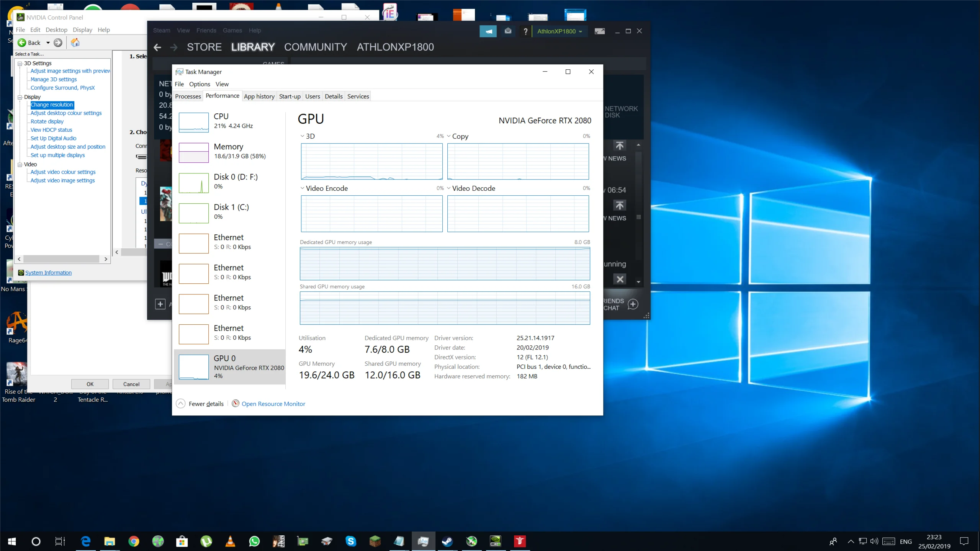Click the NVIDIA Control Panel home icon
The height and width of the screenshot is (551, 980).
click(75, 43)
